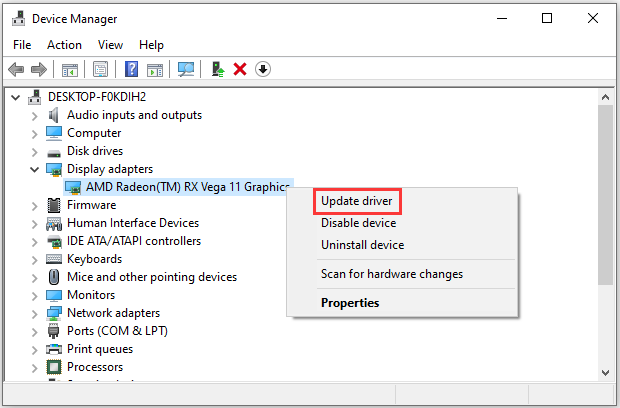Click the Show/Hide Action Pane toolbar icon
620x408 pixels.
point(155,70)
